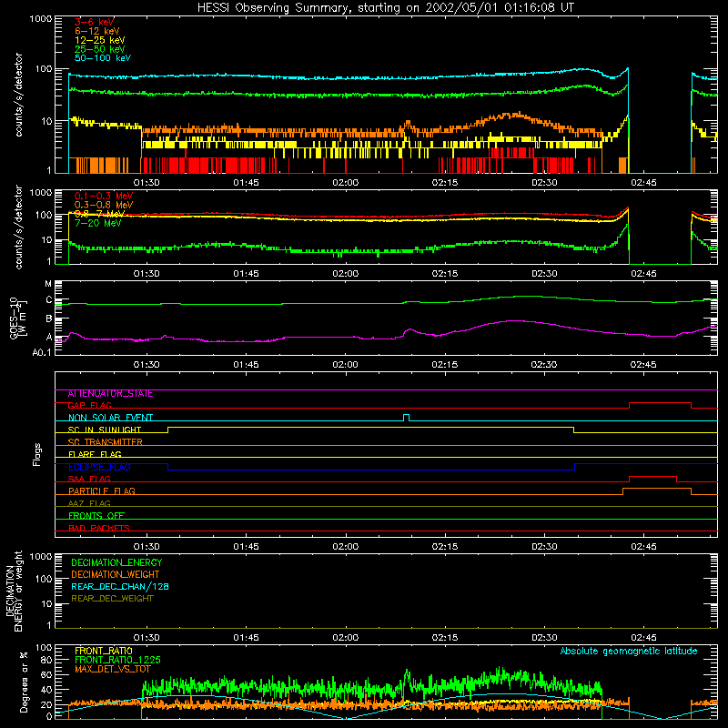This screenshot has width=728, height=728.
Task: Click the FLARE_FLAG label
Action: (95, 454)
